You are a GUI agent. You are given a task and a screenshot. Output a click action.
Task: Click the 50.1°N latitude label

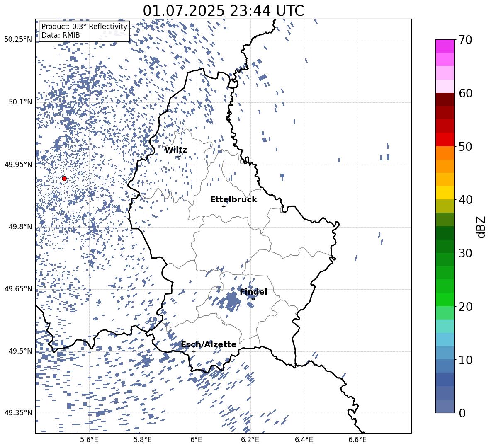pyautogui.click(x=21, y=102)
